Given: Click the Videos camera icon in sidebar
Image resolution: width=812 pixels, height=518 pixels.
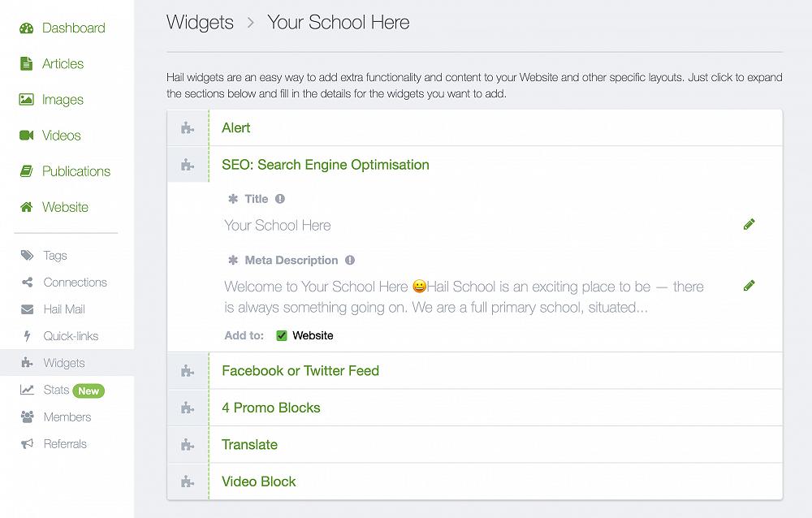Looking at the screenshot, I should pyautogui.click(x=27, y=136).
